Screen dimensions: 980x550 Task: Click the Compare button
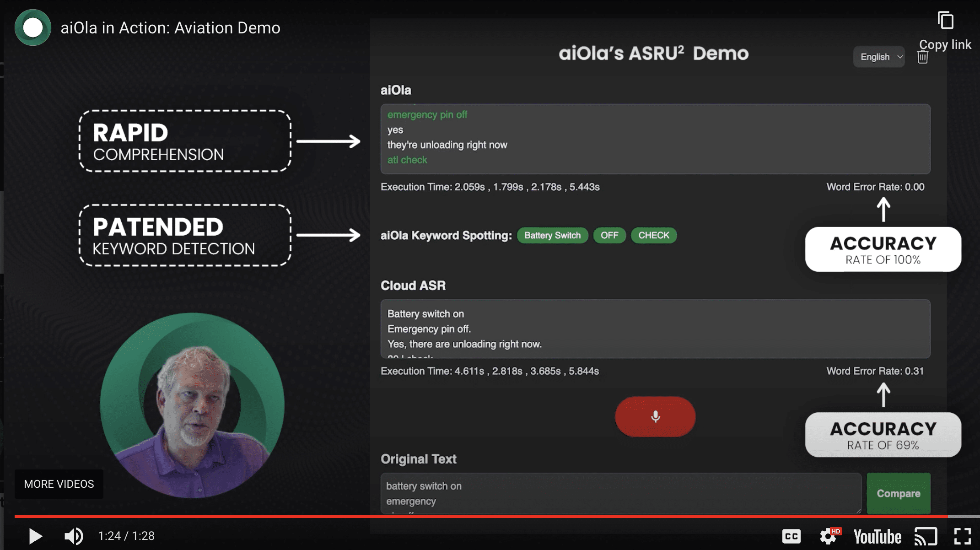pos(898,493)
